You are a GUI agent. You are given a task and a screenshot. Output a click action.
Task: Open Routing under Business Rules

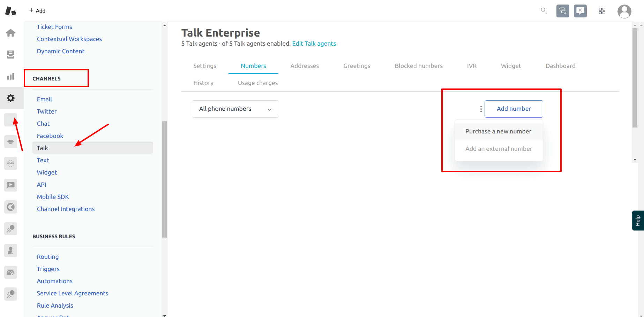(x=48, y=257)
